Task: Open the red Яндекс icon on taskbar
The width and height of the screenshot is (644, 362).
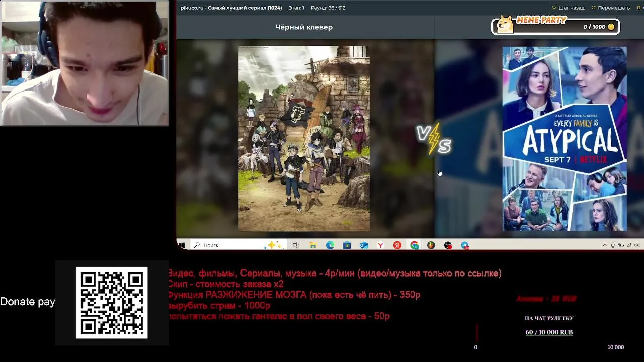Action: pyautogui.click(x=397, y=245)
